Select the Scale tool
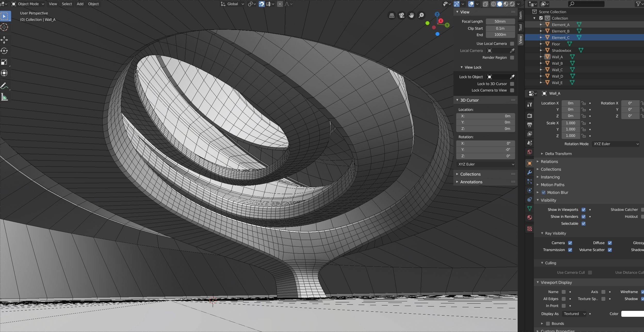Screen dimensions: 644x332 point(4,62)
